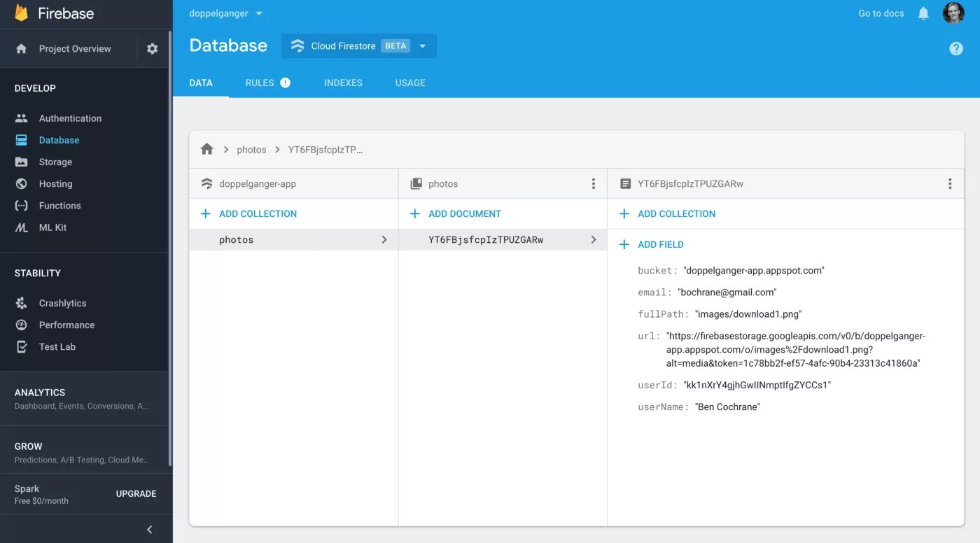Click plus icon beside ADD DOCUMENT
This screenshot has height=543, width=980.
click(x=414, y=213)
